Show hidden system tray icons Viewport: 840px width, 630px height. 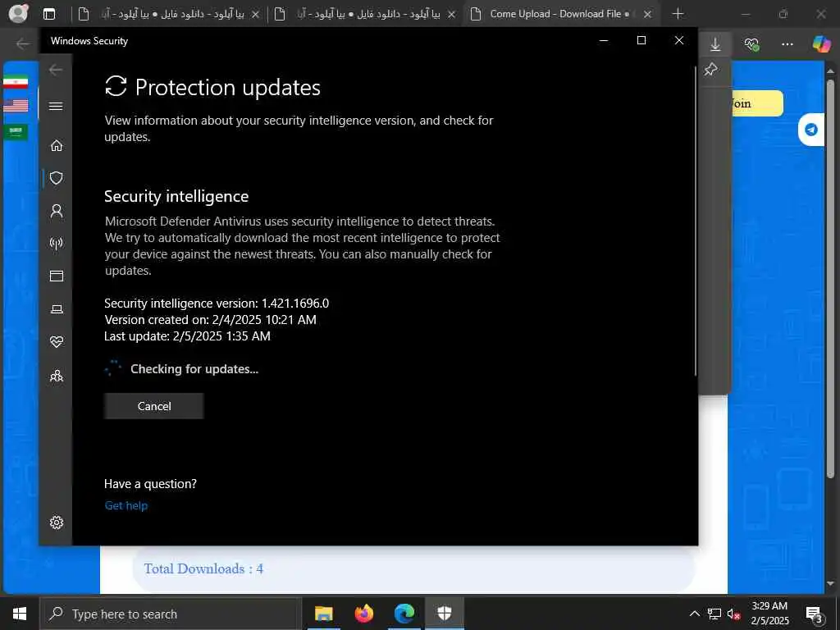click(x=694, y=614)
